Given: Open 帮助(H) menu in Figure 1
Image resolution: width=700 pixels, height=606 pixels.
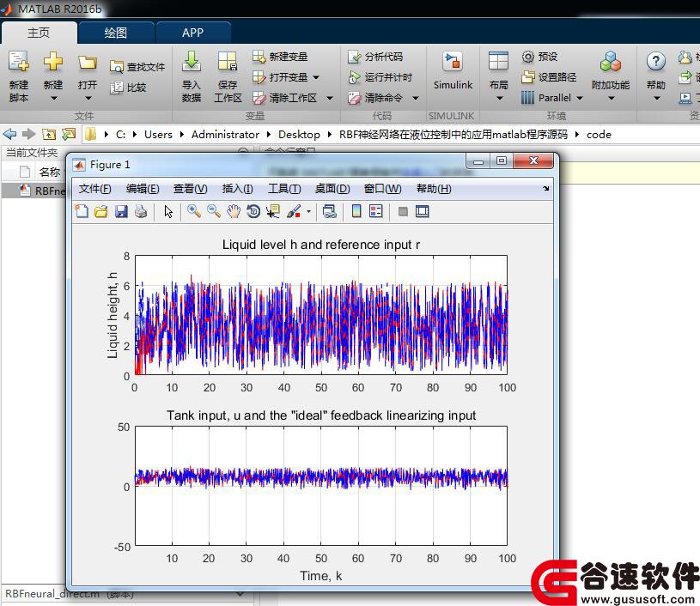Looking at the screenshot, I should (434, 189).
